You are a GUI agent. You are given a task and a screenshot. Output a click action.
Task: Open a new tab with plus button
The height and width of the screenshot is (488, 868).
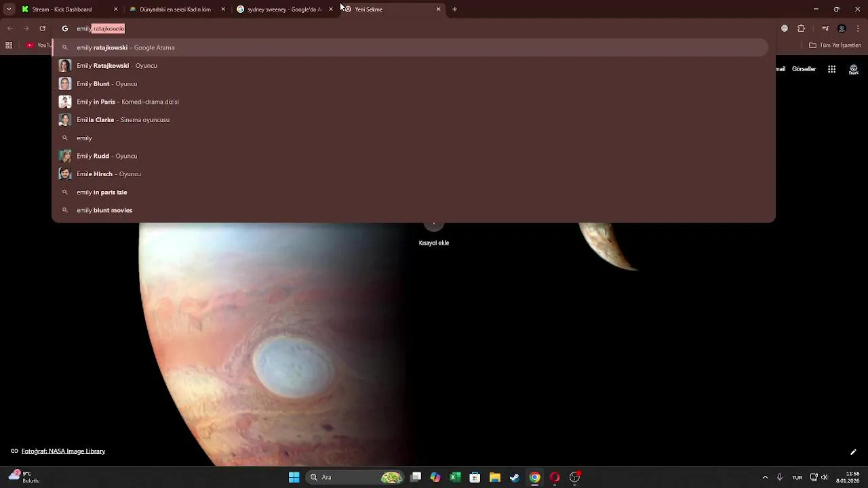pos(455,9)
